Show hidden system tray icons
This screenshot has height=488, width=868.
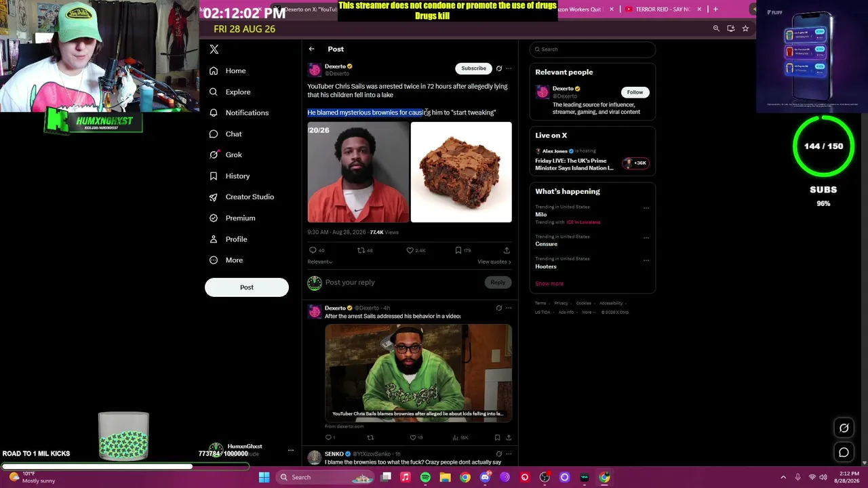coord(783,477)
